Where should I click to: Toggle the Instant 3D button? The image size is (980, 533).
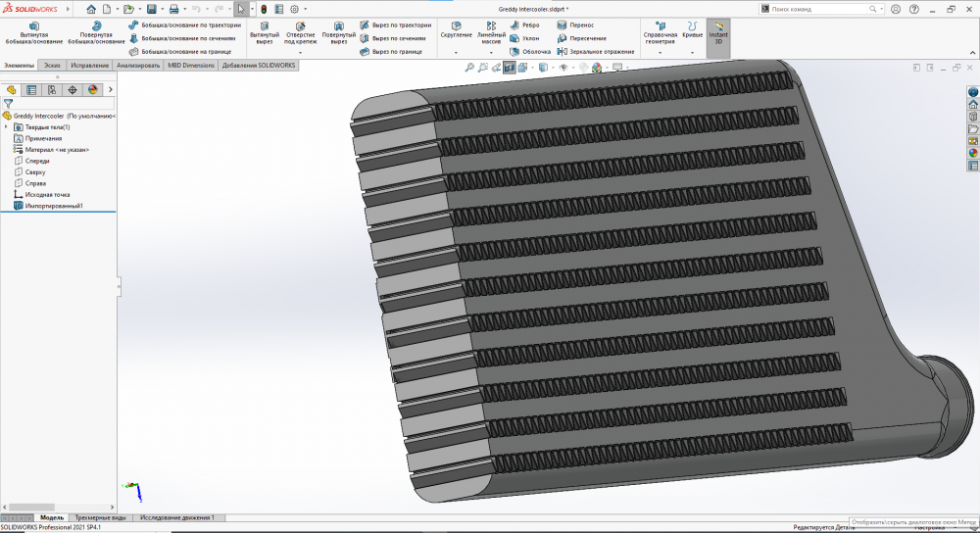[x=718, y=33]
